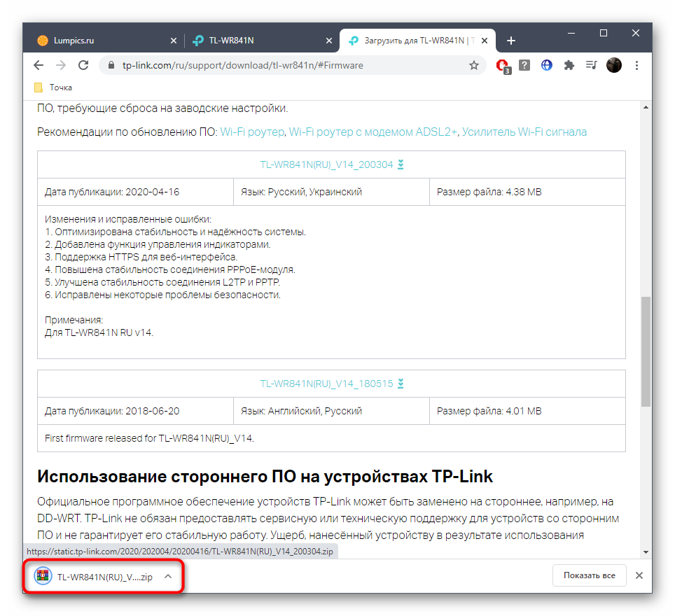The height and width of the screenshot is (616, 675).
Task: Open the media control playlist icon
Action: tap(592, 65)
